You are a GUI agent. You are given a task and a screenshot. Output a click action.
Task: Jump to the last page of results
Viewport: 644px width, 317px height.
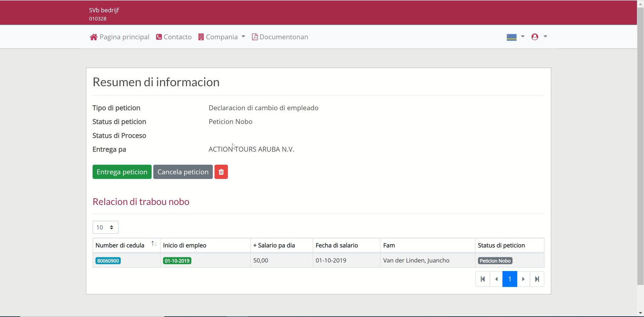tap(537, 279)
